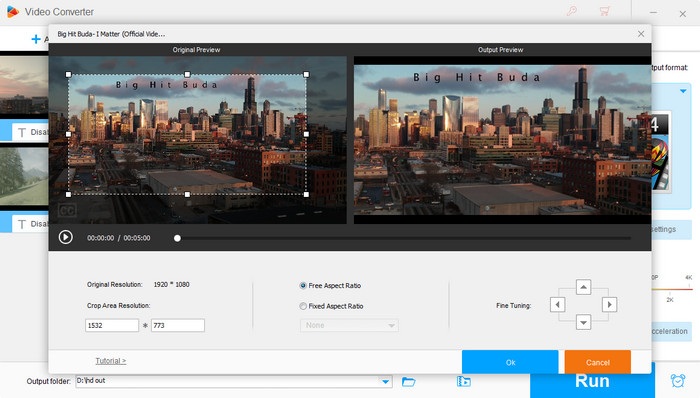Open the aspect ratio None dropdown
The image size is (700, 398).
click(349, 325)
